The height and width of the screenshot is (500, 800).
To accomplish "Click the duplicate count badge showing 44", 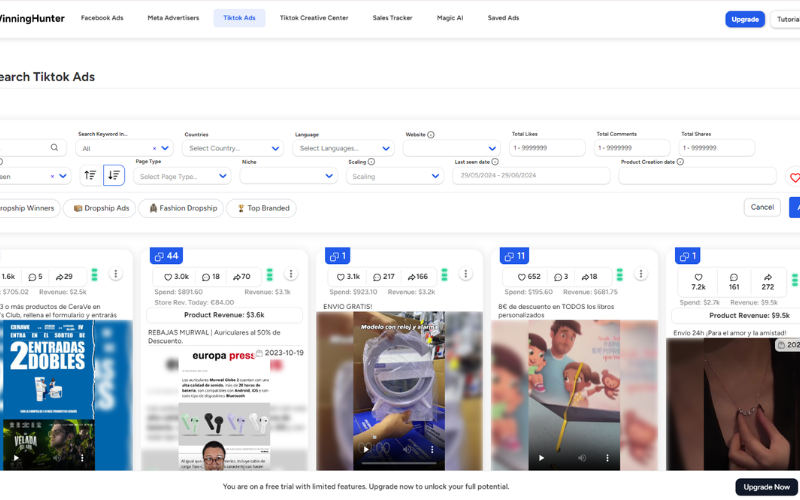I will [166, 256].
